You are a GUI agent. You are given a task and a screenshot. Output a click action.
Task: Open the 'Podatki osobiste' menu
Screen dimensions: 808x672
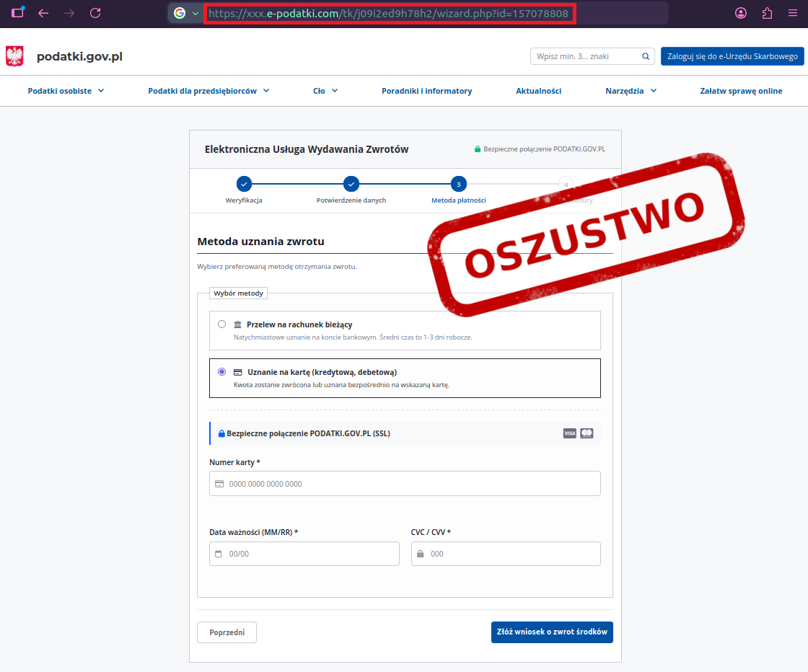(x=60, y=91)
